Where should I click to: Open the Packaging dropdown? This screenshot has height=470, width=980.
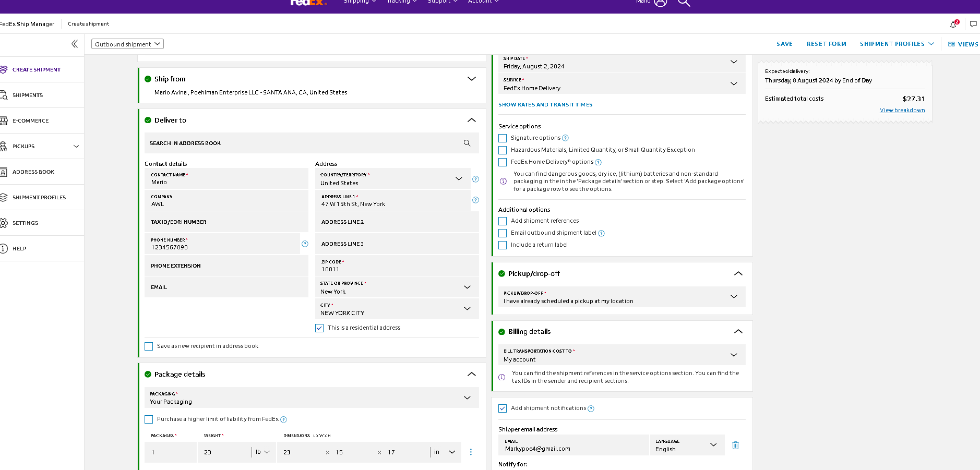click(x=312, y=397)
